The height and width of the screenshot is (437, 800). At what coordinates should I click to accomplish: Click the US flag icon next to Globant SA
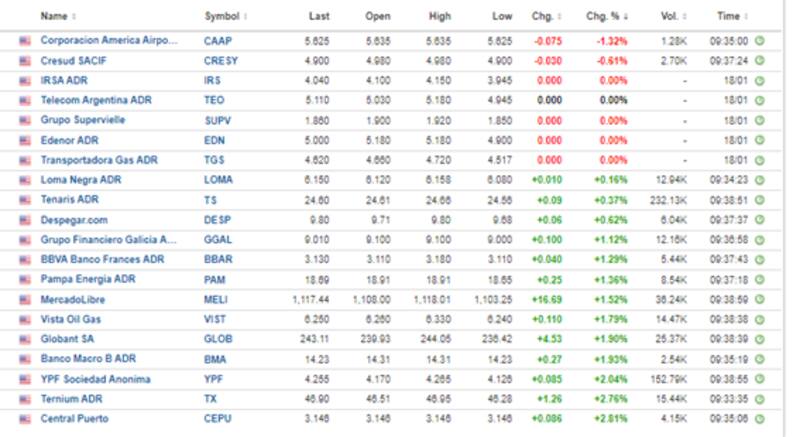click(x=24, y=339)
